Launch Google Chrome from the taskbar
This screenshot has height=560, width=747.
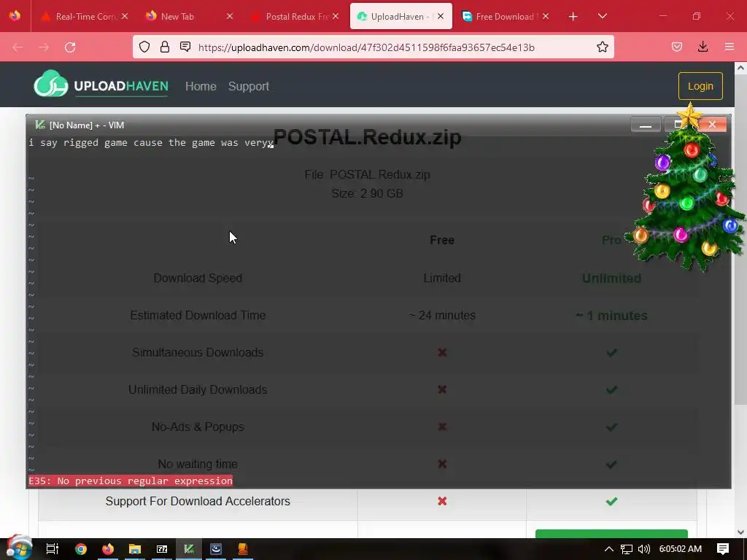tap(80, 548)
